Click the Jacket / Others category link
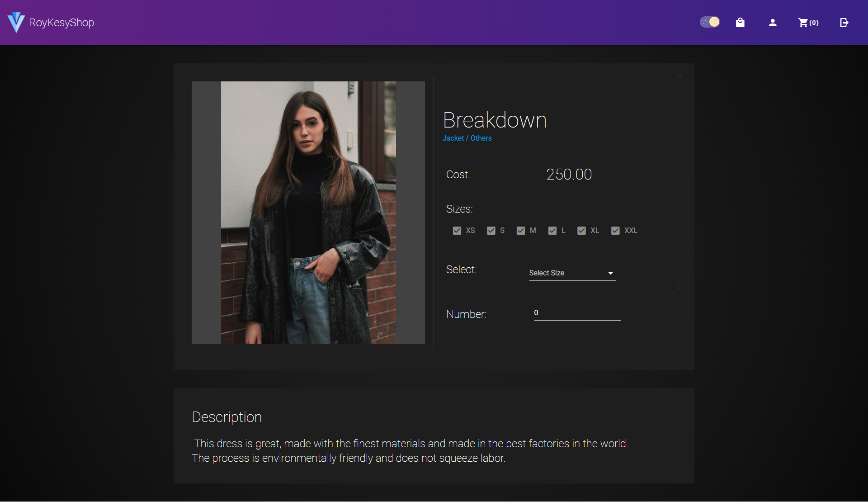Image resolution: width=868 pixels, height=502 pixels. point(467,138)
